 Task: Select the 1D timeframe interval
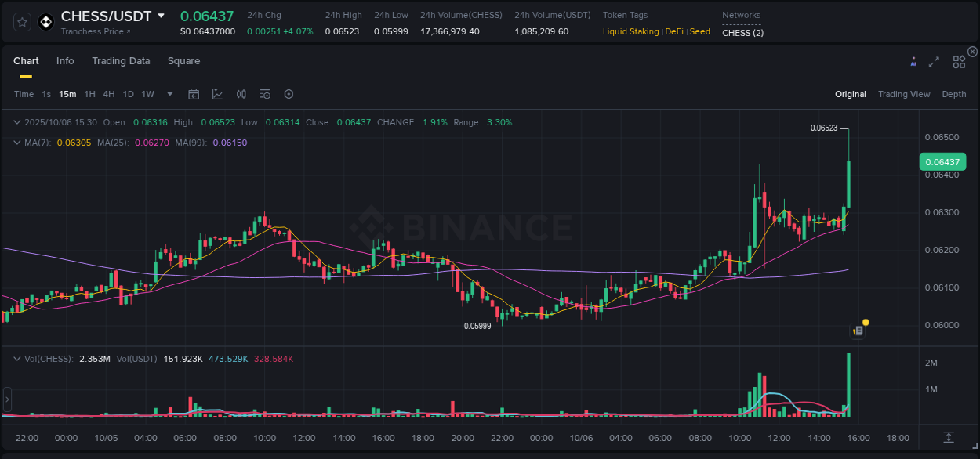[x=128, y=94]
